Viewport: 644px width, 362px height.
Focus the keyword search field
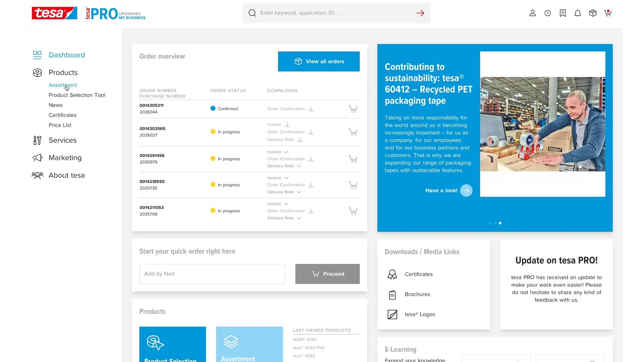tap(336, 13)
